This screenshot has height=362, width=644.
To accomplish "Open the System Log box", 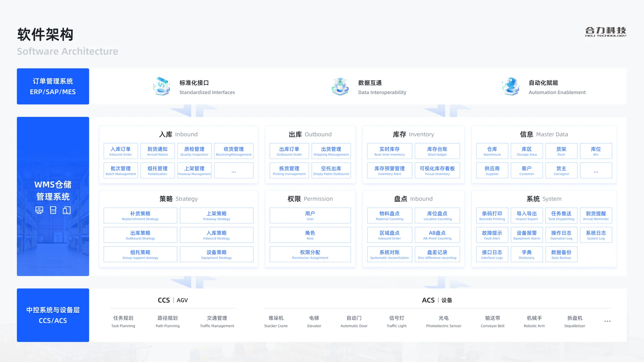I will point(596,235).
